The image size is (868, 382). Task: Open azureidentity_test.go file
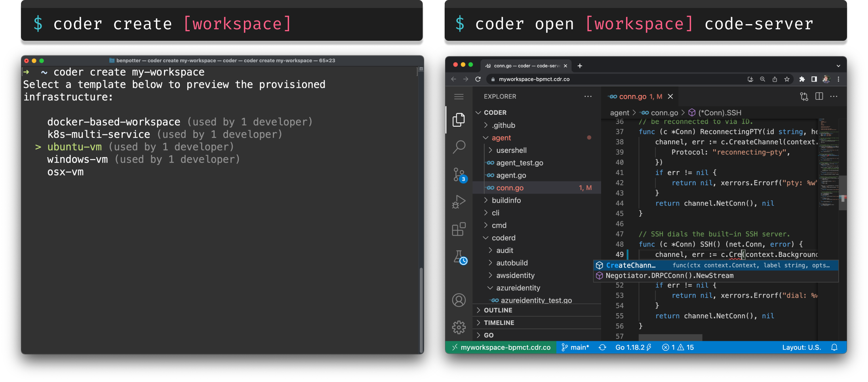(x=537, y=300)
